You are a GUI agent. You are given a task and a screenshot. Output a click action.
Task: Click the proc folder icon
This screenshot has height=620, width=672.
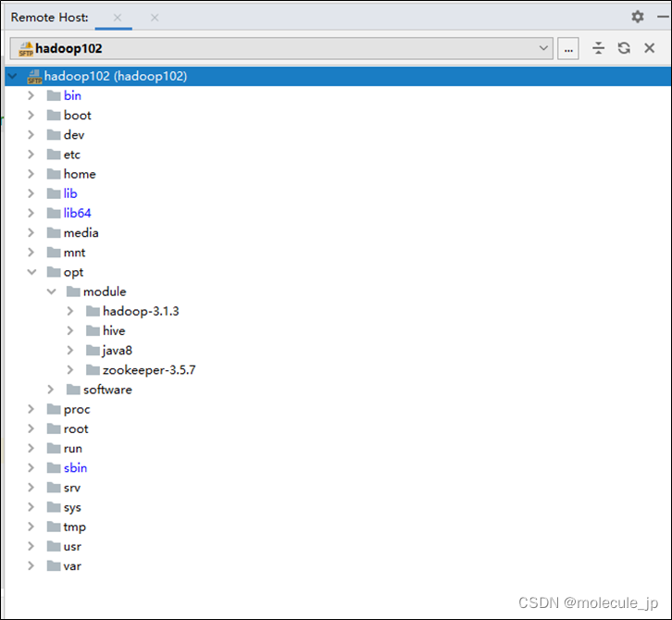click(x=54, y=409)
